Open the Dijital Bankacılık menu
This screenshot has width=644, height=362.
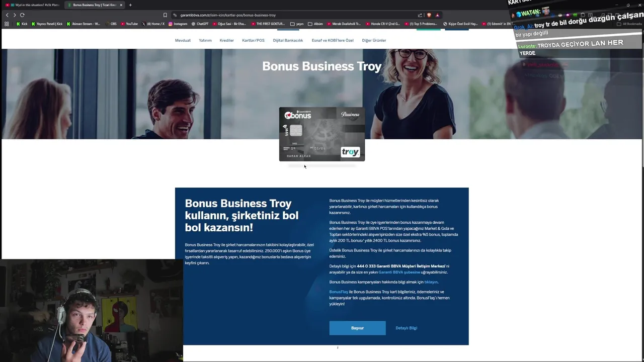tap(288, 40)
